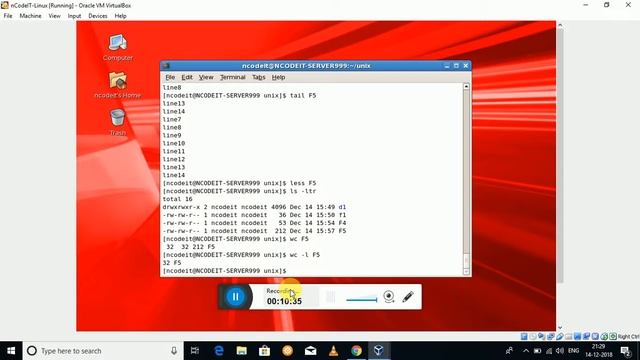Click the terminal vertical scrollbar track
The height and width of the screenshot is (360, 640).
coord(466,179)
